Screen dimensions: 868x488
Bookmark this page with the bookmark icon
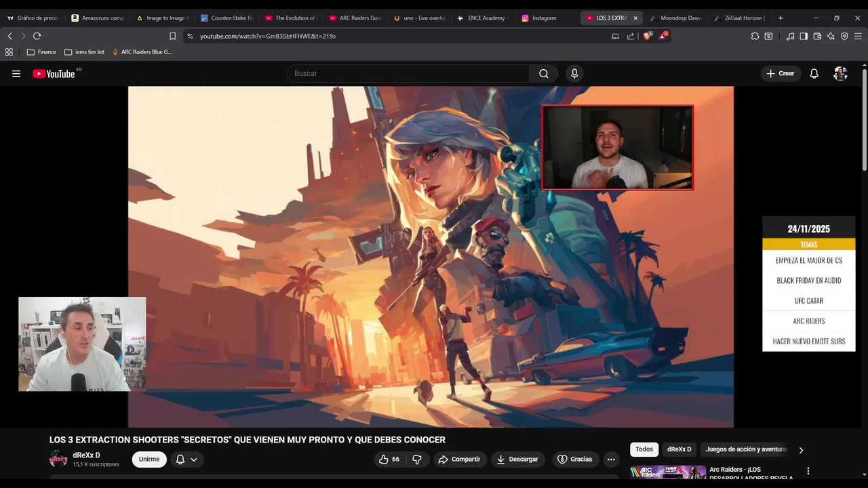click(x=172, y=36)
